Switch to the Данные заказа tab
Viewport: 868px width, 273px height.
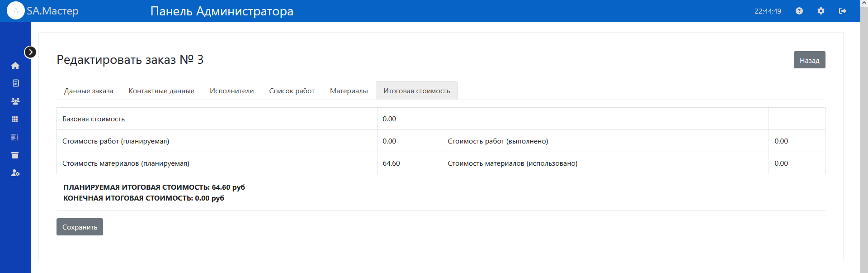(x=89, y=91)
